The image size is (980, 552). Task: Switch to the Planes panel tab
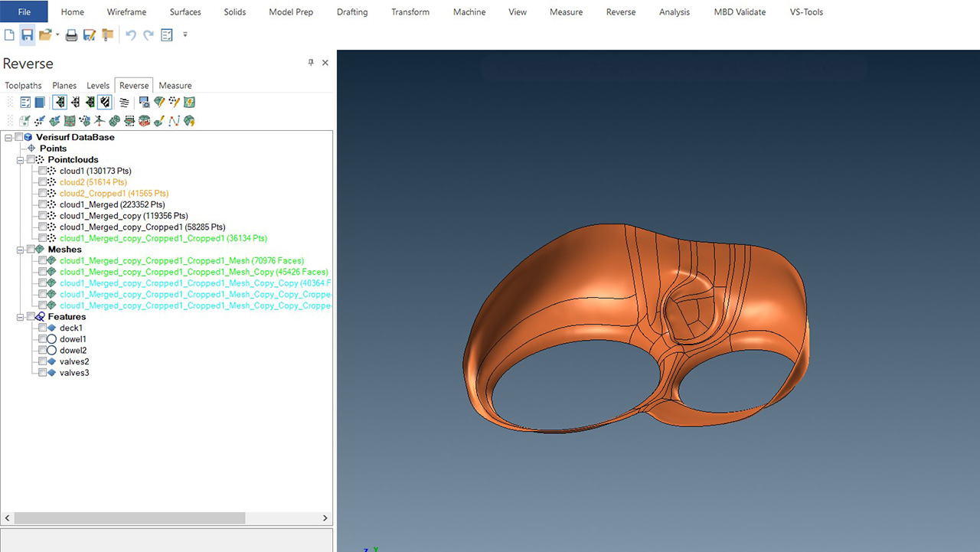pos(64,86)
